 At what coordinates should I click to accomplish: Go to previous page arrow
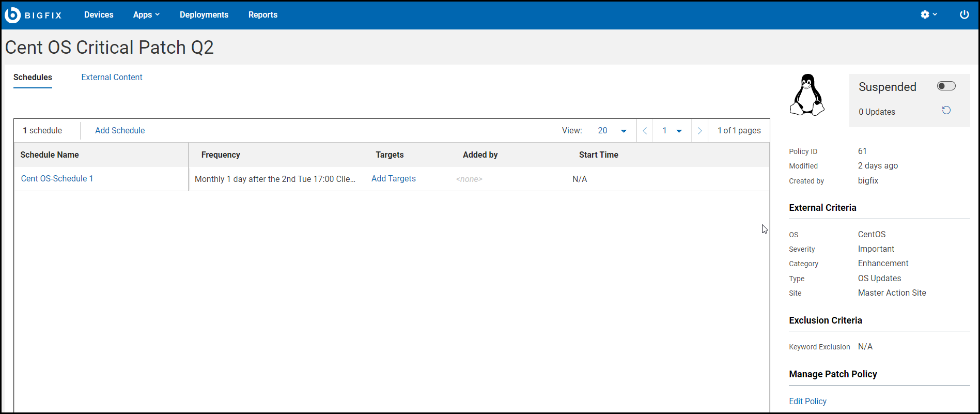pos(645,131)
